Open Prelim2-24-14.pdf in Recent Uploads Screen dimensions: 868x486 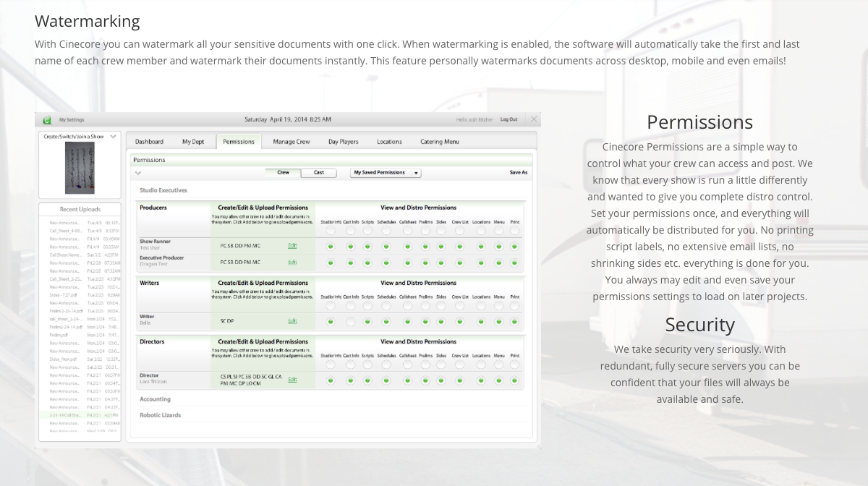(84, 327)
